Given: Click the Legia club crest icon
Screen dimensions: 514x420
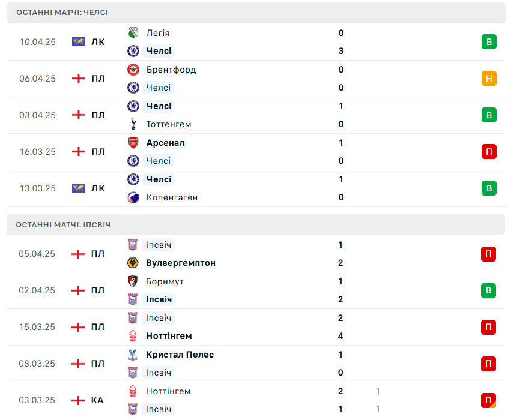Looking at the screenshot, I should [133, 33].
